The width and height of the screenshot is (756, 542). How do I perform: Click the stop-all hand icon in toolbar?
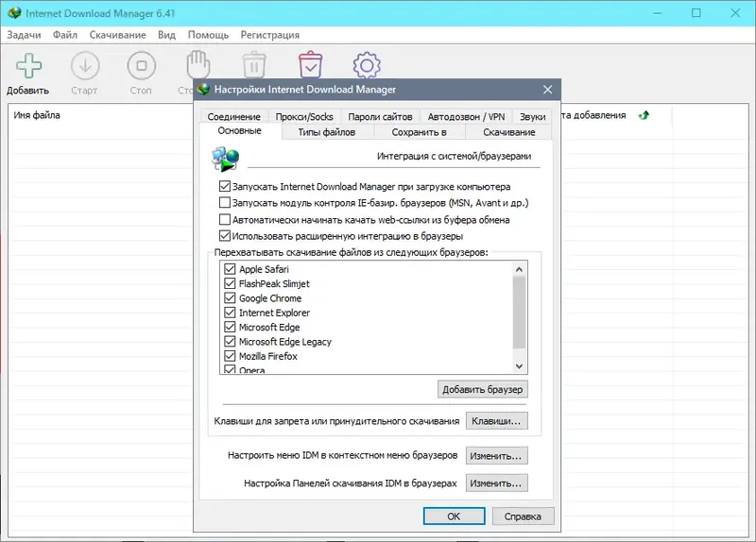[198, 63]
